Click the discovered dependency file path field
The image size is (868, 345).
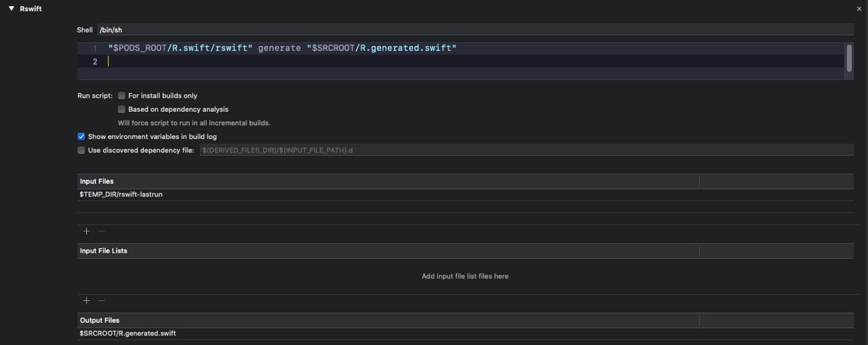[526, 150]
